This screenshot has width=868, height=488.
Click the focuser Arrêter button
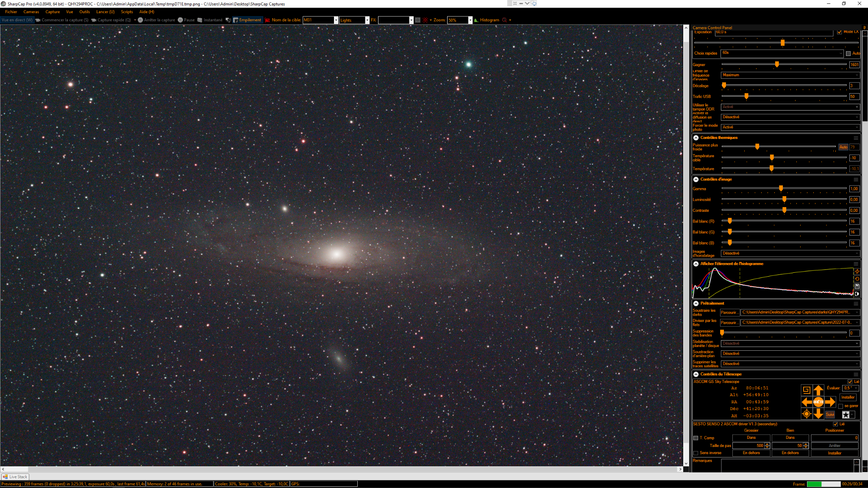click(835, 446)
